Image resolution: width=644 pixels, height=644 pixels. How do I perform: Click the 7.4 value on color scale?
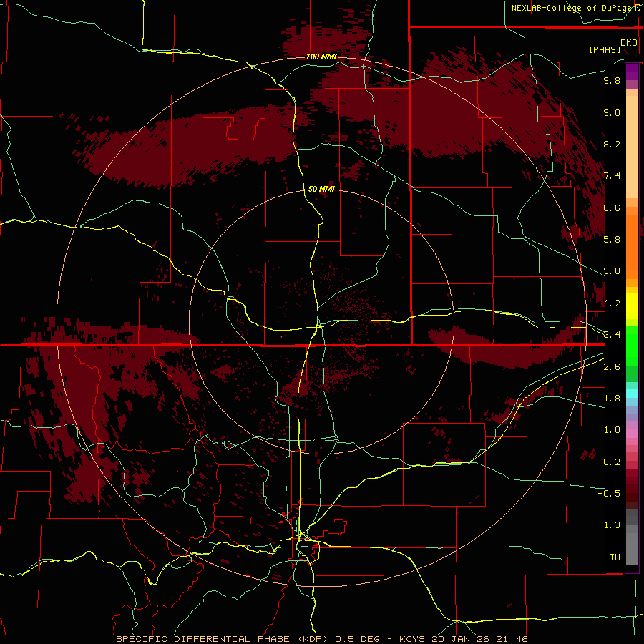point(612,176)
